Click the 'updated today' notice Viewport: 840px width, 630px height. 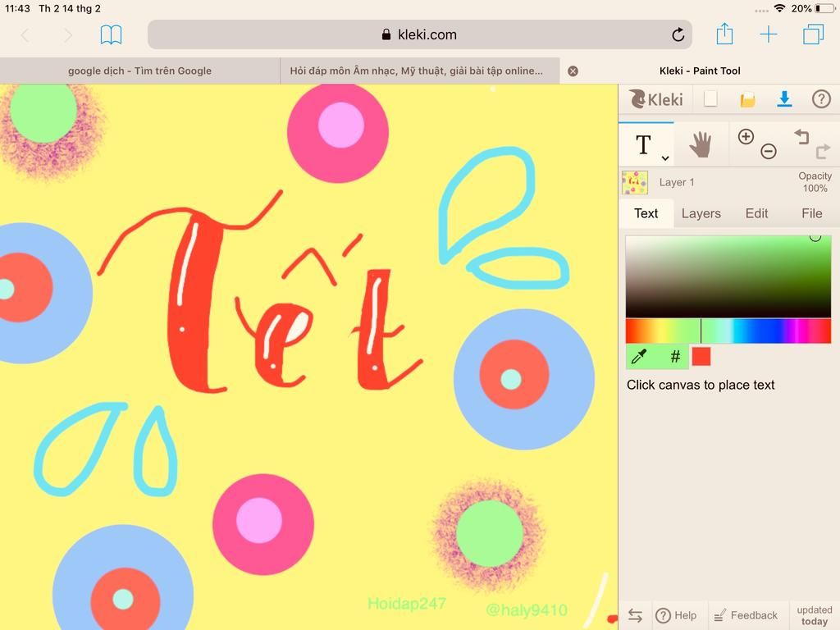point(815,615)
